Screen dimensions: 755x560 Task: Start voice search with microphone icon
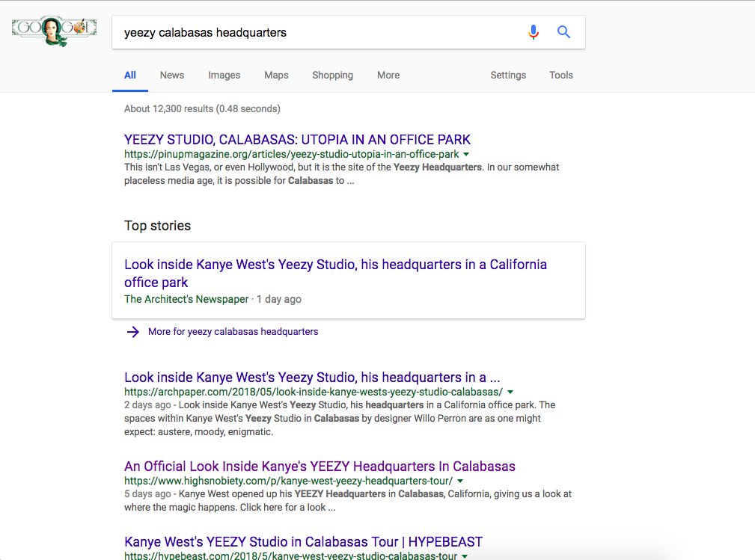(x=533, y=32)
